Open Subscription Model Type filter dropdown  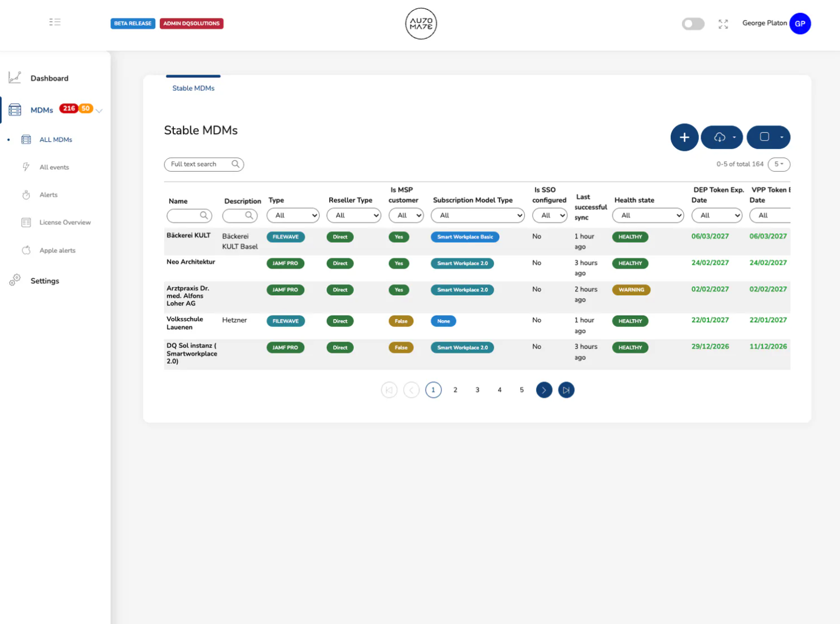pos(478,216)
